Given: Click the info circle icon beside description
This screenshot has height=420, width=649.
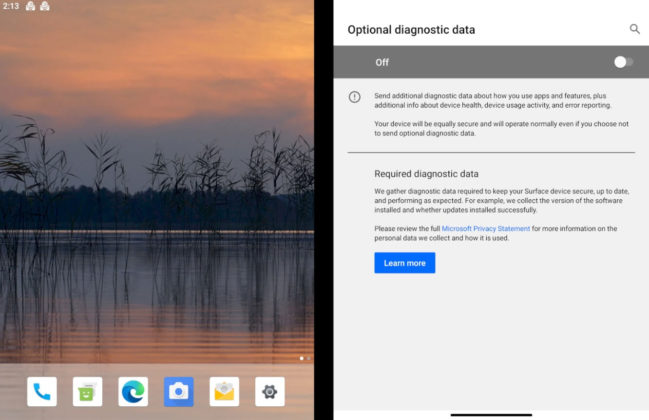Looking at the screenshot, I should pyautogui.click(x=354, y=97).
